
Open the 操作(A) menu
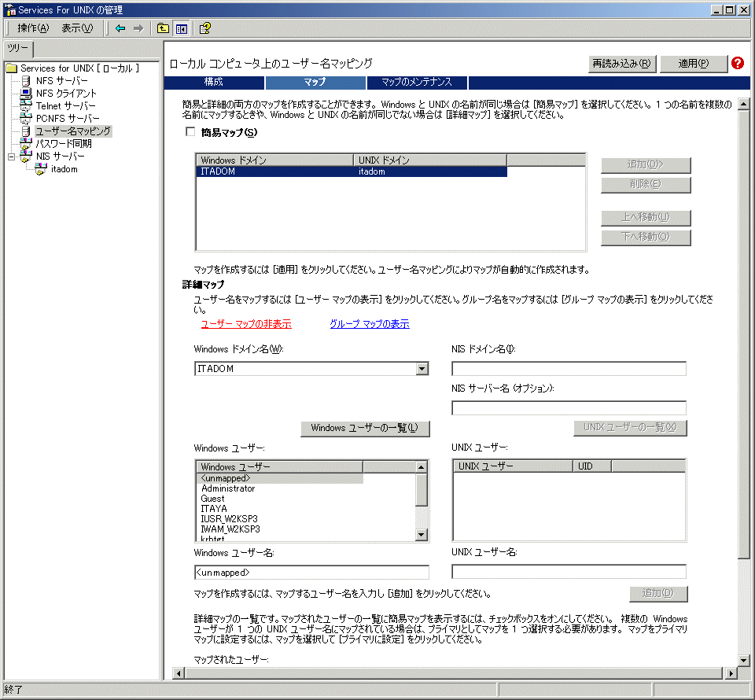(33, 28)
